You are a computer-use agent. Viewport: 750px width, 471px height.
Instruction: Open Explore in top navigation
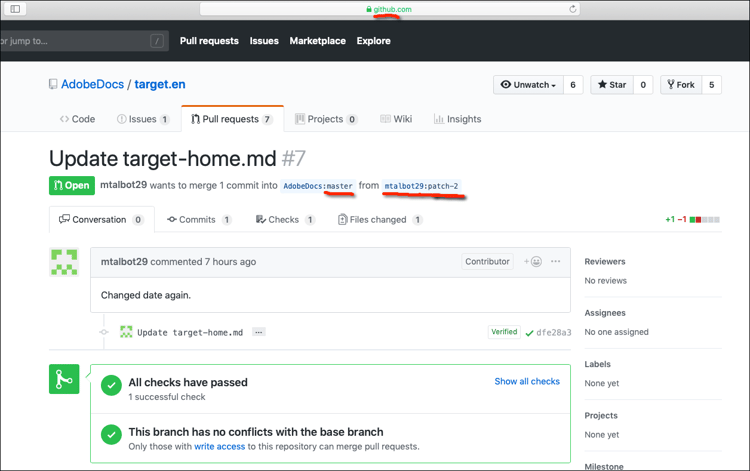tap(374, 41)
